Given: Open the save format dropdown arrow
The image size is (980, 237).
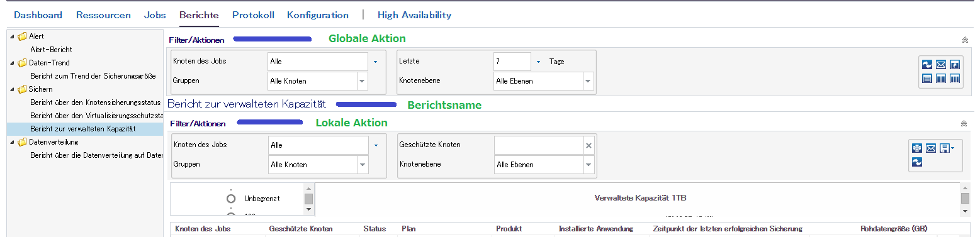Looking at the screenshot, I should (953, 148).
